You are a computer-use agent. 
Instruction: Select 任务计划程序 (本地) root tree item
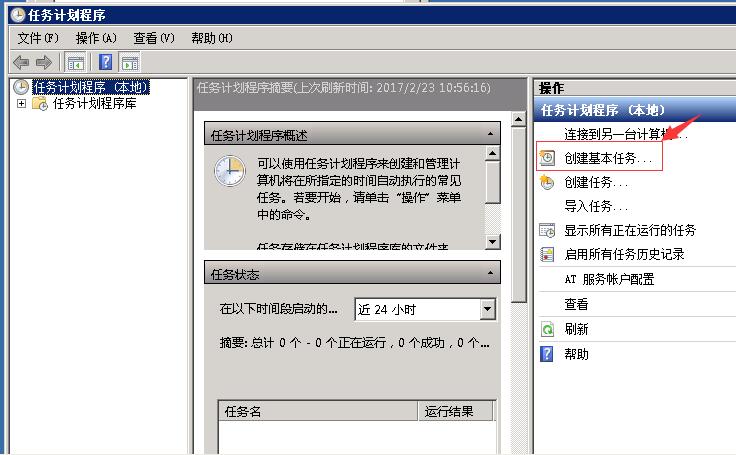[x=90, y=87]
